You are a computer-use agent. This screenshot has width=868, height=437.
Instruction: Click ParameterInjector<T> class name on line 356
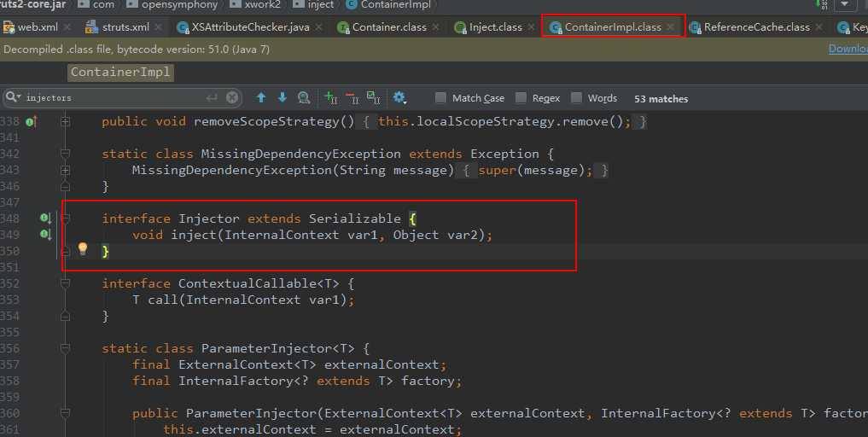(x=277, y=348)
